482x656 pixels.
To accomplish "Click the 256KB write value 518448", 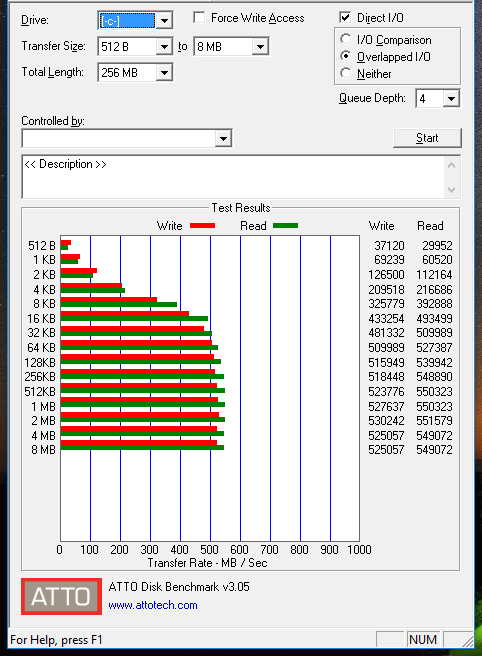I will tap(386, 377).
